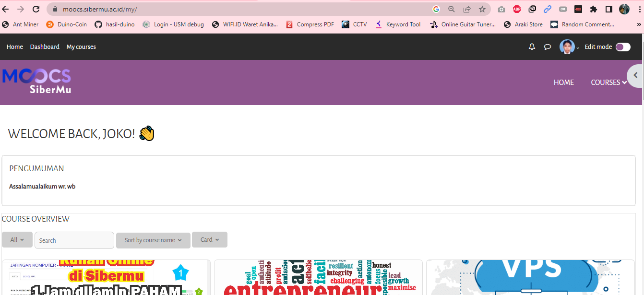This screenshot has height=295, width=644.
Task: Click the MOOCS SiberMu logo
Action: coord(37,81)
